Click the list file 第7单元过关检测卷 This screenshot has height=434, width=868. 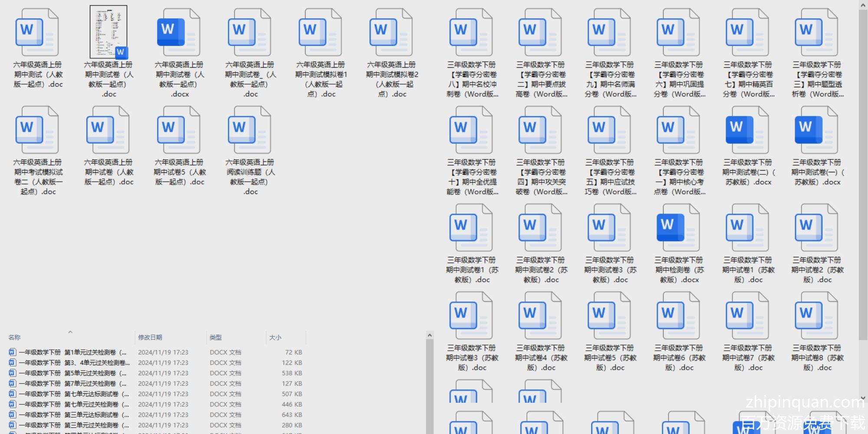(x=155, y=384)
